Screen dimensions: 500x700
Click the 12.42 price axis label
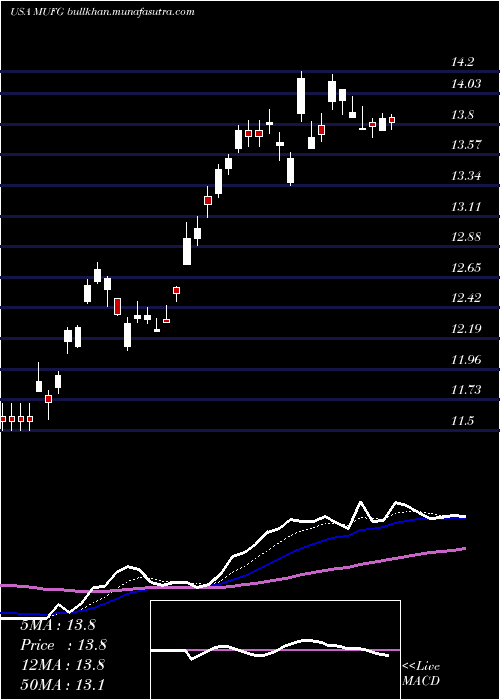[466, 298]
